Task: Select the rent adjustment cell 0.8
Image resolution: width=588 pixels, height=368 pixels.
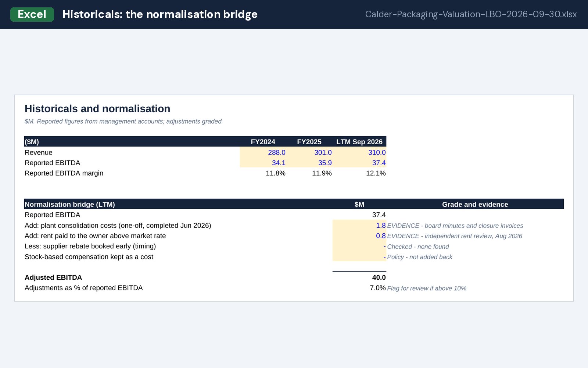Action: click(359, 236)
